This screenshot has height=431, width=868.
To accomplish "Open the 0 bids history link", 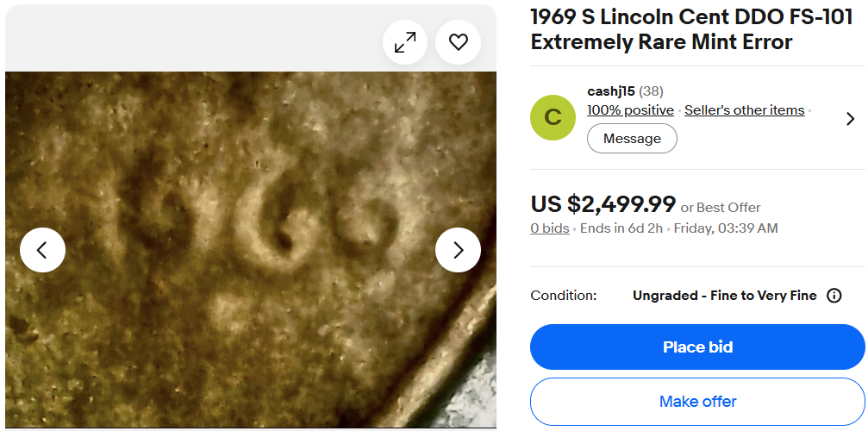I will click(550, 228).
